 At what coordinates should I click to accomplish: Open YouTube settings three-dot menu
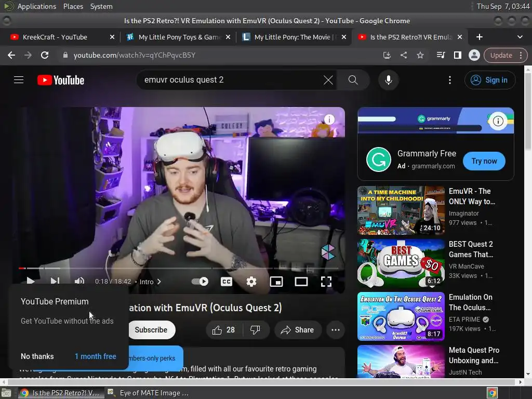pyautogui.click(x=450, y=80)
